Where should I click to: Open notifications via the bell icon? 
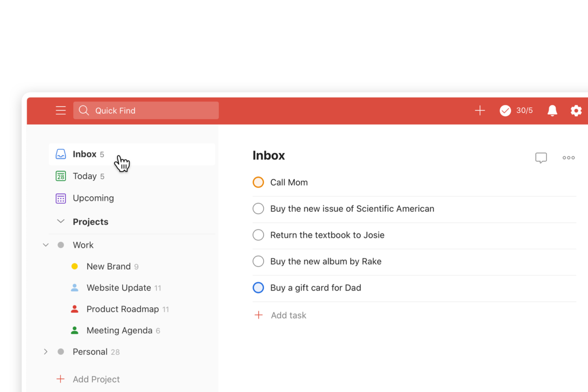coord(552,110)
